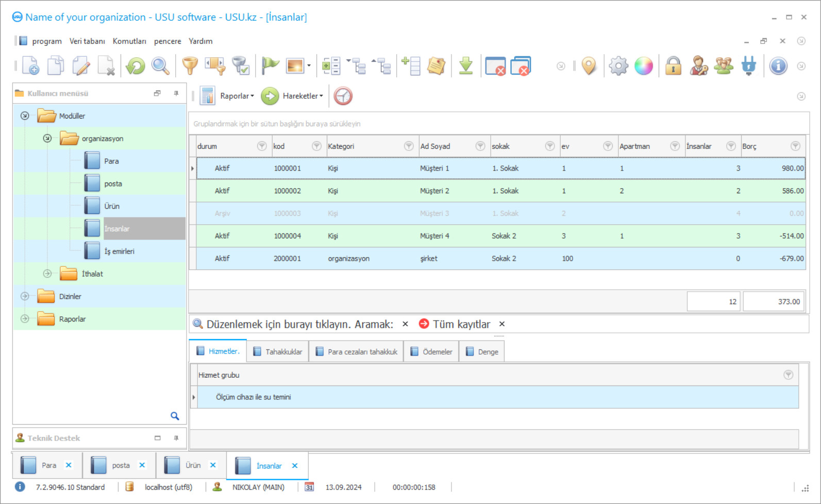
Task: Click the refresh green arrow toolbar icon
Action: click(x=136, y=66)
